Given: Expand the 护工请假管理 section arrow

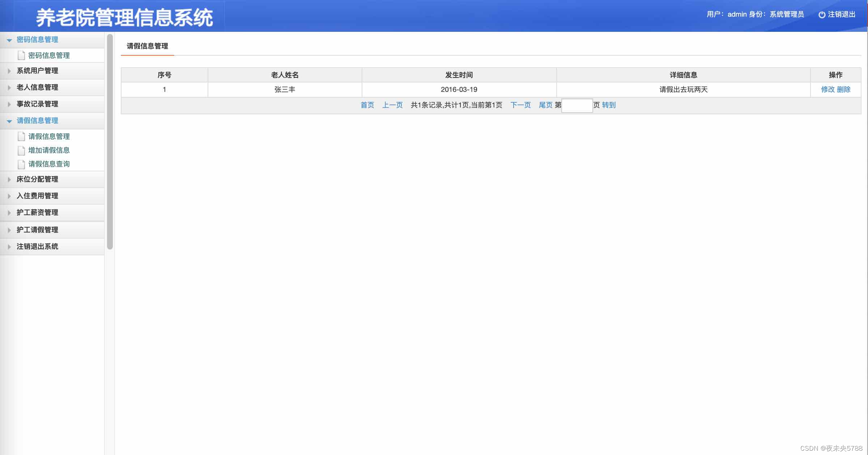Looking at the screenshot, I should [x=9, y=230].
